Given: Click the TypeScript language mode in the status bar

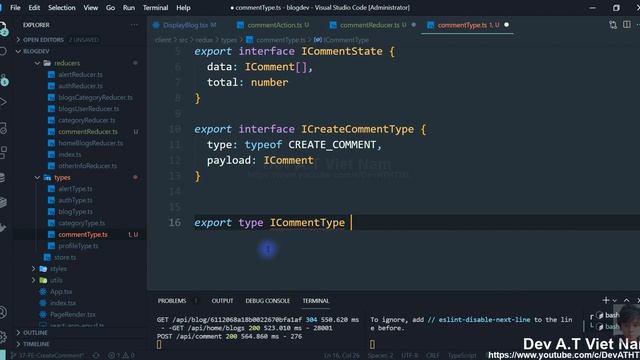Looking at the screenshot, I should pyautogui.click(x=462, y=356).
